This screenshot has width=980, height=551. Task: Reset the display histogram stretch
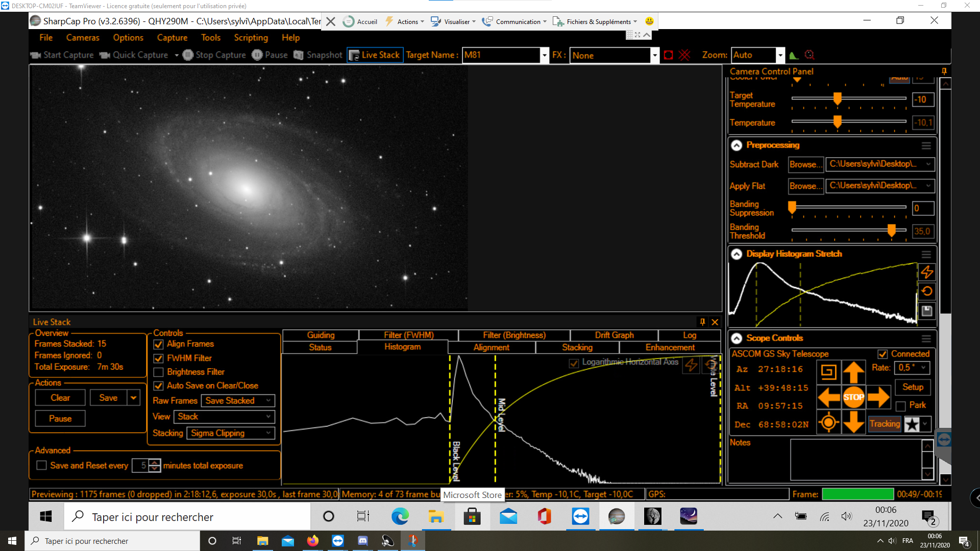(x=927, y=291)
